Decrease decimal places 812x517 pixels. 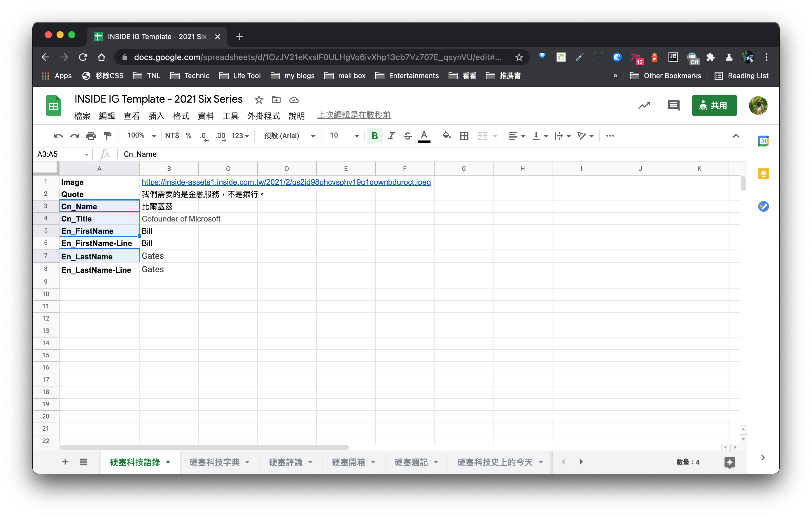pos(204,136)
